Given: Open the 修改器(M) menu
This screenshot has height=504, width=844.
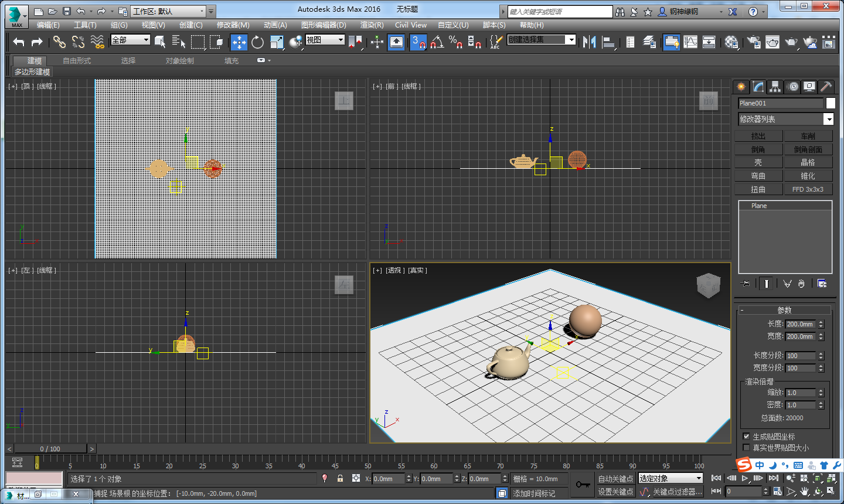Looking at the screenshot, I should (x=233, y=25).
